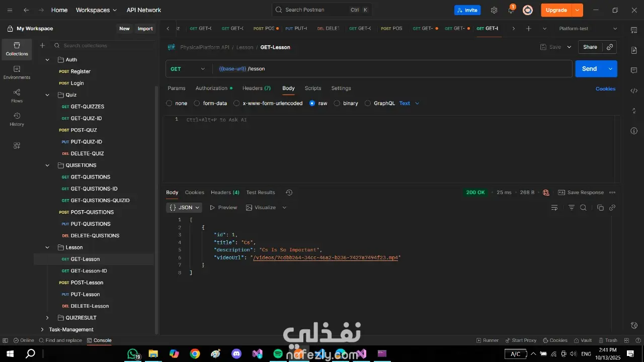
Task: Open WhatsApp from the taskbar
Action: coord(132,354)
